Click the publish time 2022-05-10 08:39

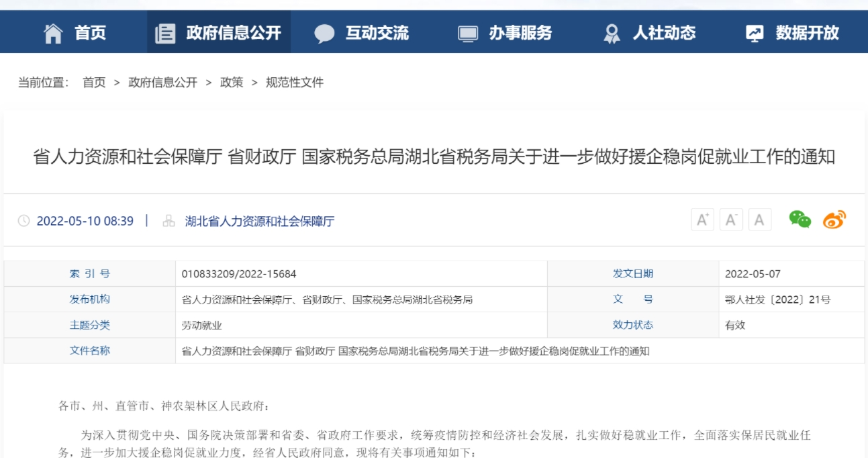click(85, 221)
